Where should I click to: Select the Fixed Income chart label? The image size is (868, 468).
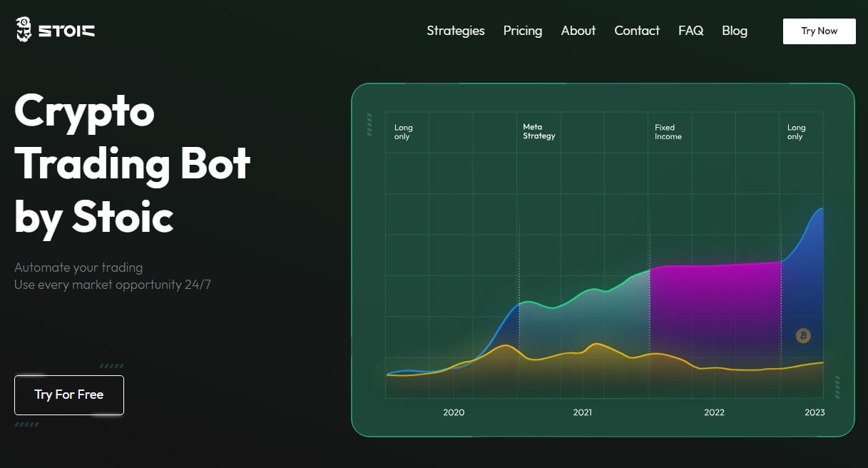[x=668, y=132]
